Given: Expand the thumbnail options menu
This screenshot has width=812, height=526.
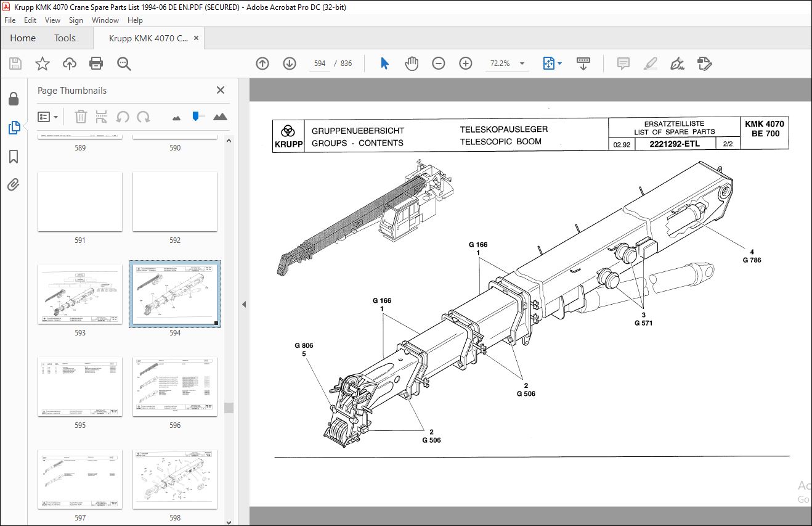Looking at the screenshot, I should (48, 117).
